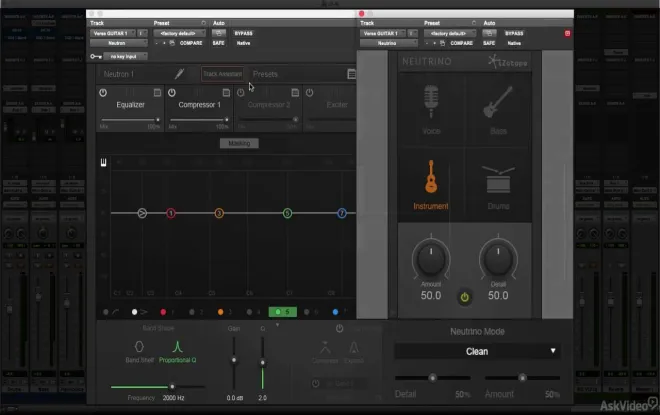Open the no key input dropdown
The height and width of the screenshot is (415, 660).
point(125,56)
